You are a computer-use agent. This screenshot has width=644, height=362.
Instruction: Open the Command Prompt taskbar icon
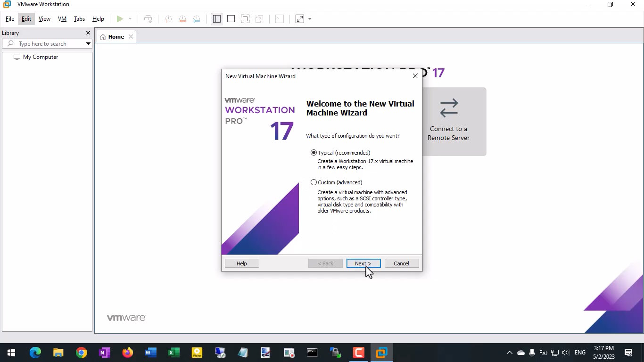tap(312, 353)
